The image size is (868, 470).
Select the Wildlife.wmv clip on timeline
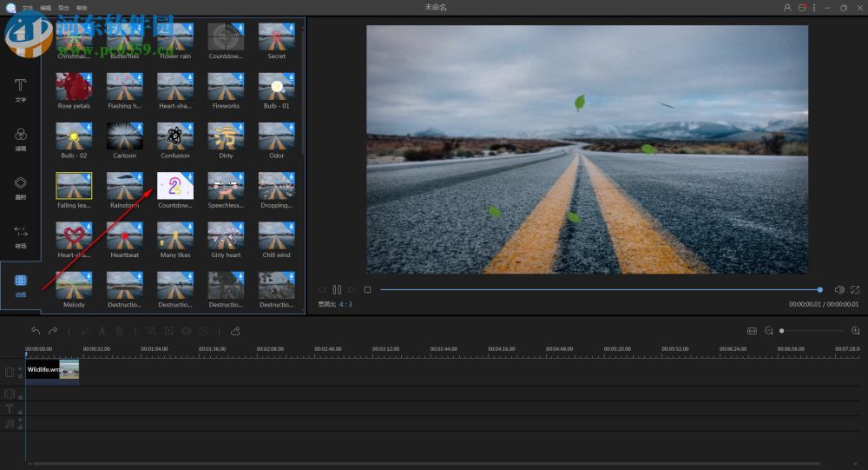coord(52,370)
